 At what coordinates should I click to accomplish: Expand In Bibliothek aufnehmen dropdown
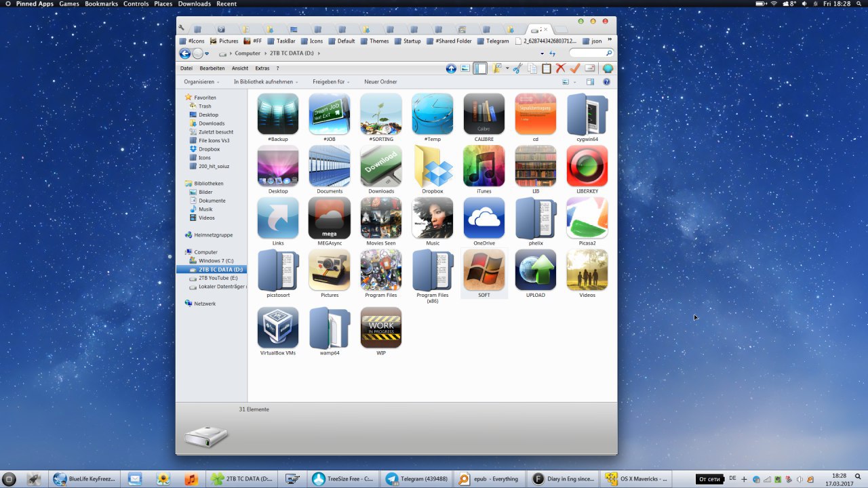pos(266,82)
